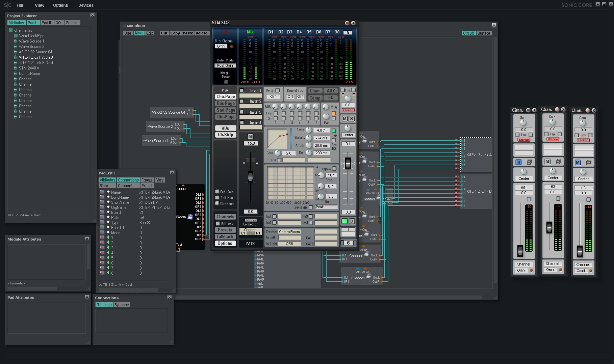Open the Device ControlRoom field
This screenshot has height=364, width=614.
click(x=289, y=232)
